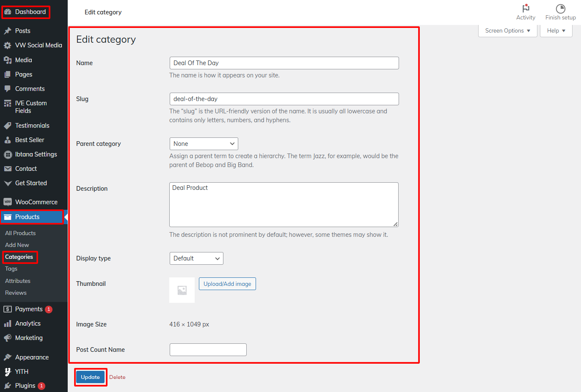This screenshot has height=392, width=581.
Task: Go to All Products submenu
Action: click(x=20, y=233)
